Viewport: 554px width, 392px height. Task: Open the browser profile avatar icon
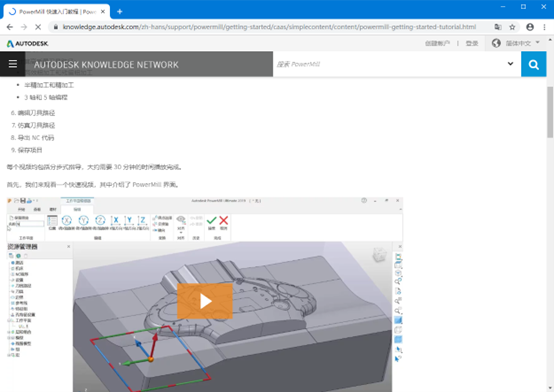[x=530, y=27]
